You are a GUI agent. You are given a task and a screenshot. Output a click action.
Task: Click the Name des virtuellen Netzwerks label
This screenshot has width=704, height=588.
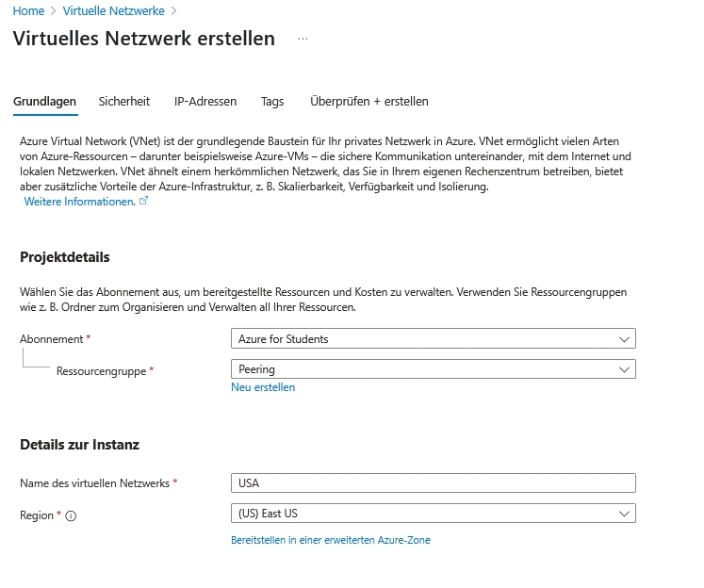click(94, 482)
